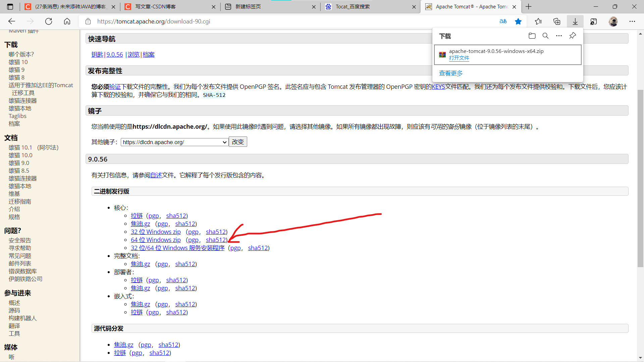Open more options in the downloads flyout
The height and width of the screenshot is (362, 644).
(x=559, y=36)
